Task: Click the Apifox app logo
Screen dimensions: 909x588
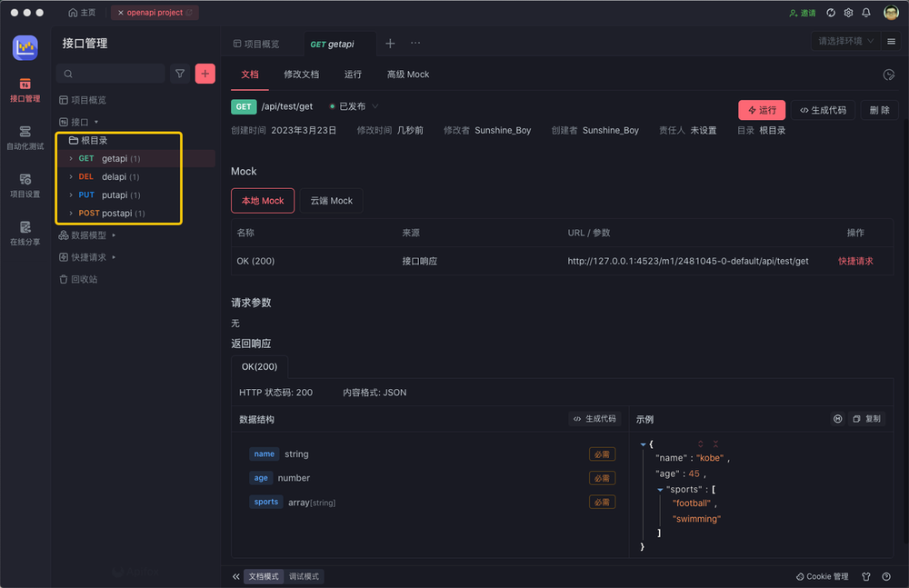Action: pos(25,47)
